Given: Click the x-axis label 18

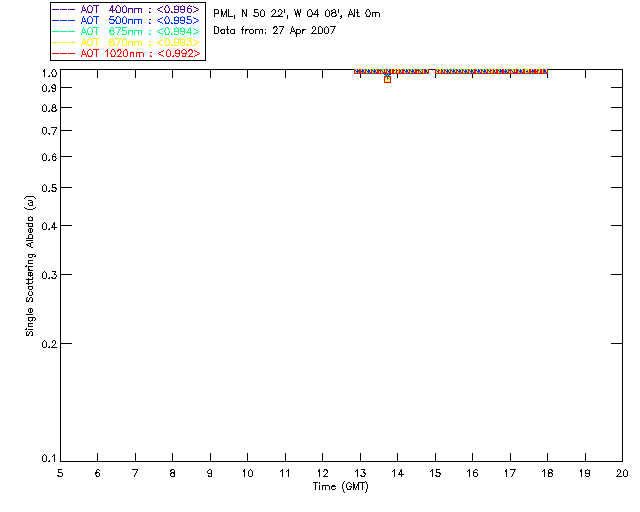Looking at the screenshot, I should [547, 473].
